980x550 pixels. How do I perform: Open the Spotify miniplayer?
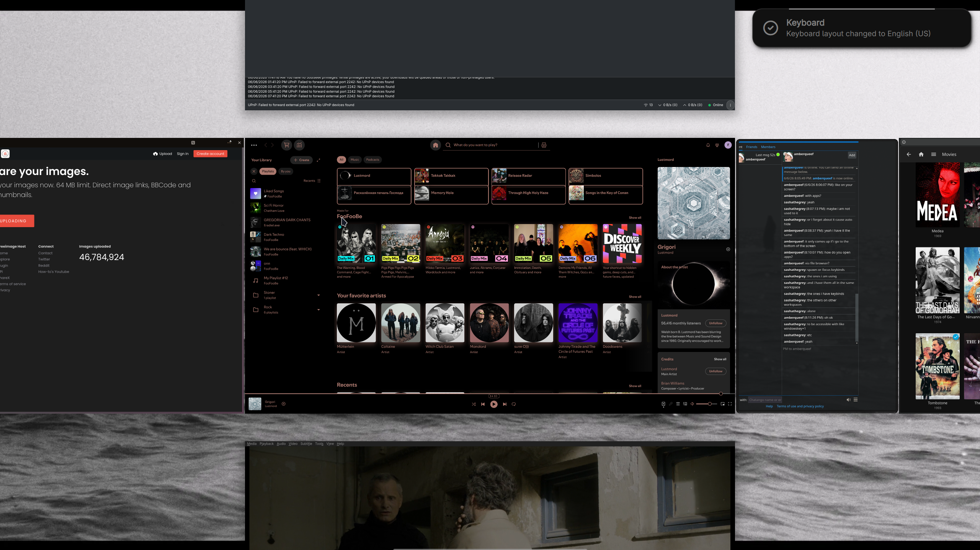[723, 404]
